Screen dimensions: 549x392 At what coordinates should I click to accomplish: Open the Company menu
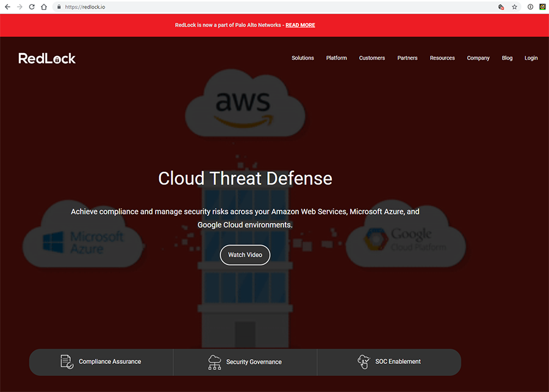click(478, 58)
